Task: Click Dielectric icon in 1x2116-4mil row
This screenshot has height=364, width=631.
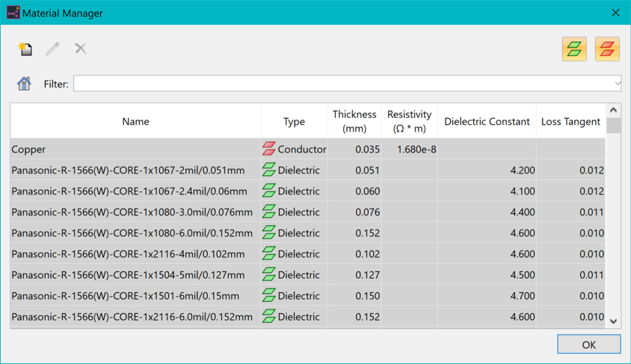Action: 269,253
